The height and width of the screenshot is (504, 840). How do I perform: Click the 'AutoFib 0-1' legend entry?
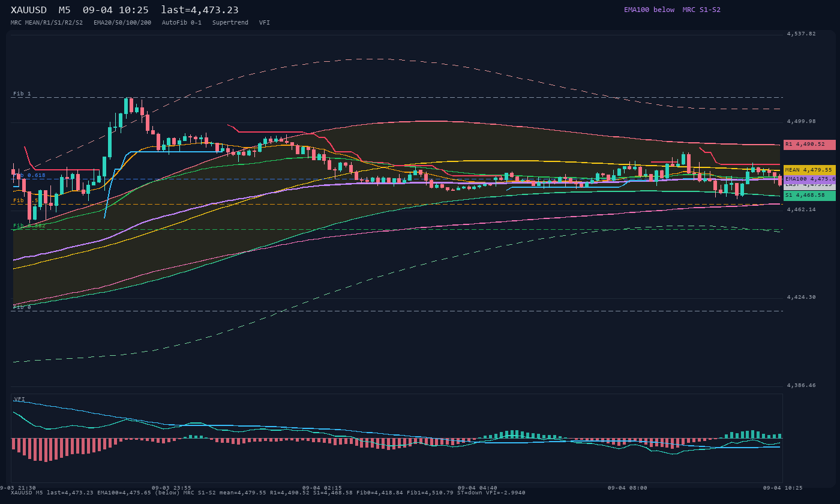click(x=182, y=22)
